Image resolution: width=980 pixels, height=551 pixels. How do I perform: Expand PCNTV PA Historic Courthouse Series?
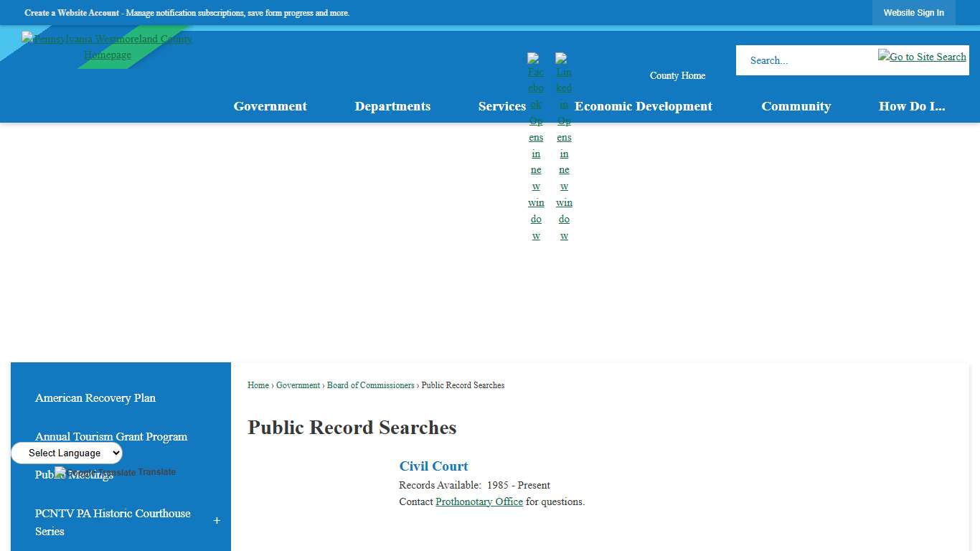click(217, 520)
